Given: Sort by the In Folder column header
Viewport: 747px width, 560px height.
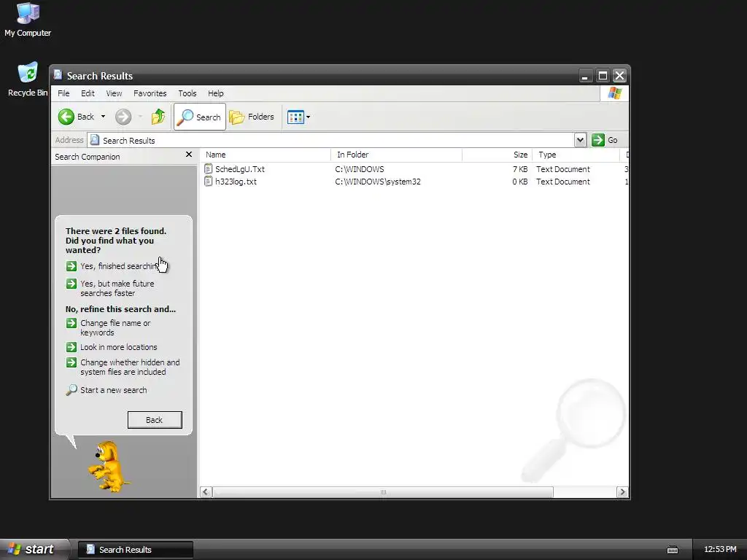Looking at the screenshot, I should pyautogui.click(x=396, y=155).
